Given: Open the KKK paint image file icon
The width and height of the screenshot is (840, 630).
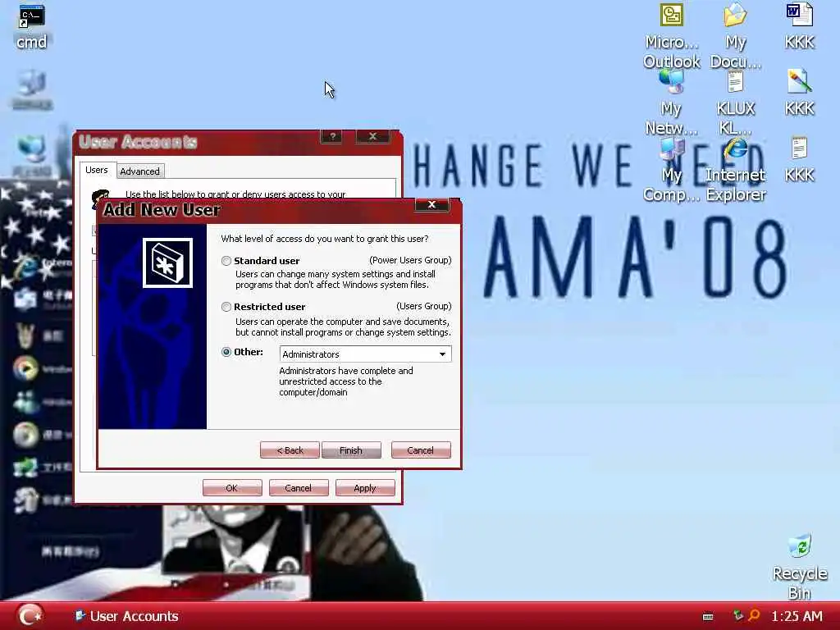Looking at the screenshot, I should pos(799,94).
